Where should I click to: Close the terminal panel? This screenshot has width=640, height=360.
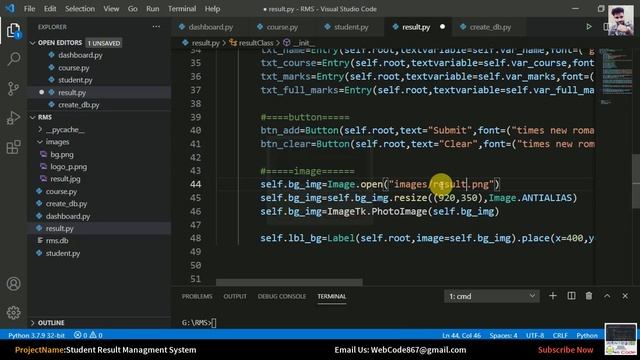[625, 296]
